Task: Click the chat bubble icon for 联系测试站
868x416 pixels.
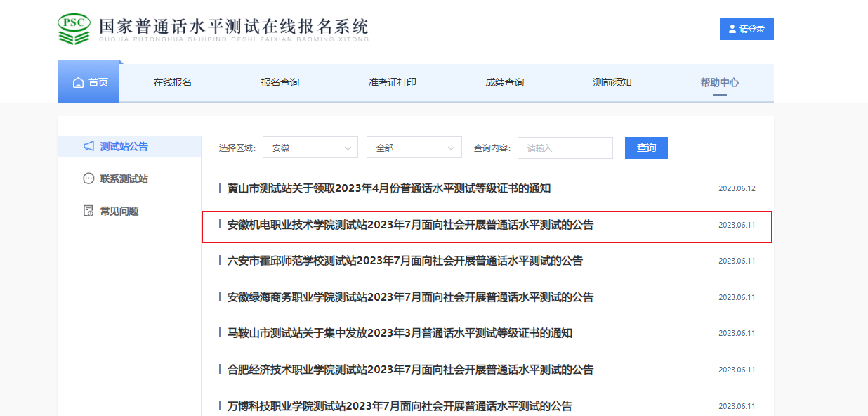Action: (88, 178)
